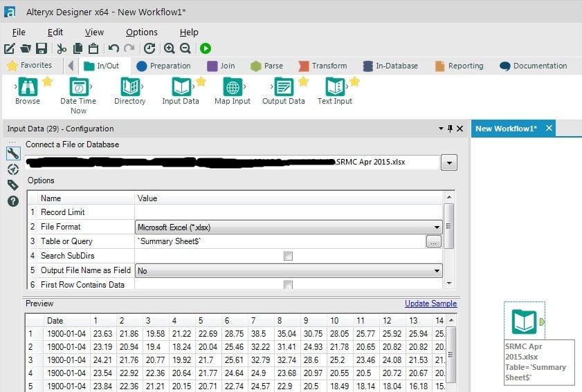Switch to the Parse tool category
This screenshot has height=392, width=582.
coord(266,66)
